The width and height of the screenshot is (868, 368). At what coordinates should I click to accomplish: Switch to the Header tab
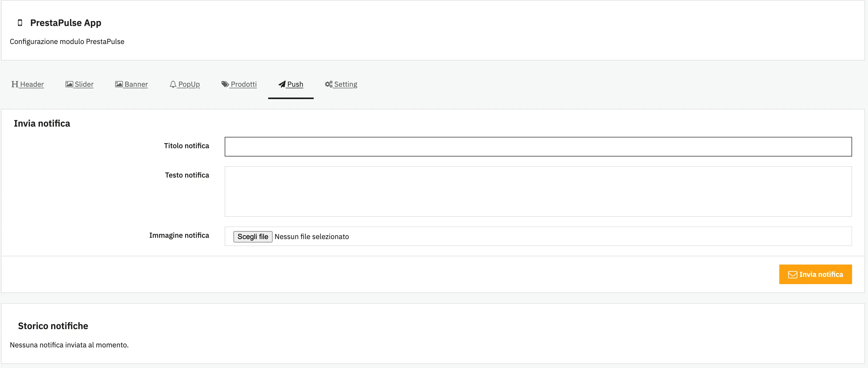[31, 84]
